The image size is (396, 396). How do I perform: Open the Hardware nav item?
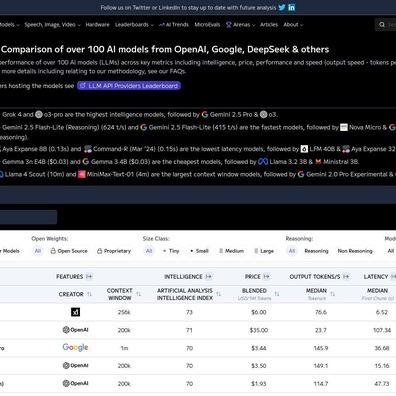97,25
